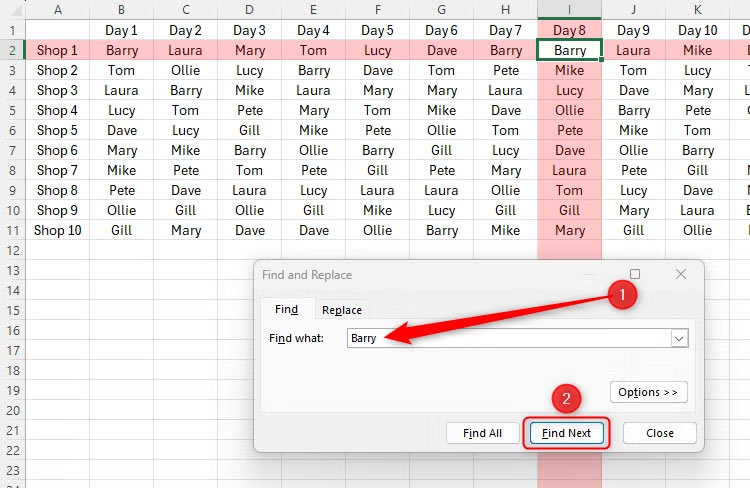This screenshot has width=750, height=488.
Task: Click Barry in Shop 10 Day 6
Action: pos(441,231)
